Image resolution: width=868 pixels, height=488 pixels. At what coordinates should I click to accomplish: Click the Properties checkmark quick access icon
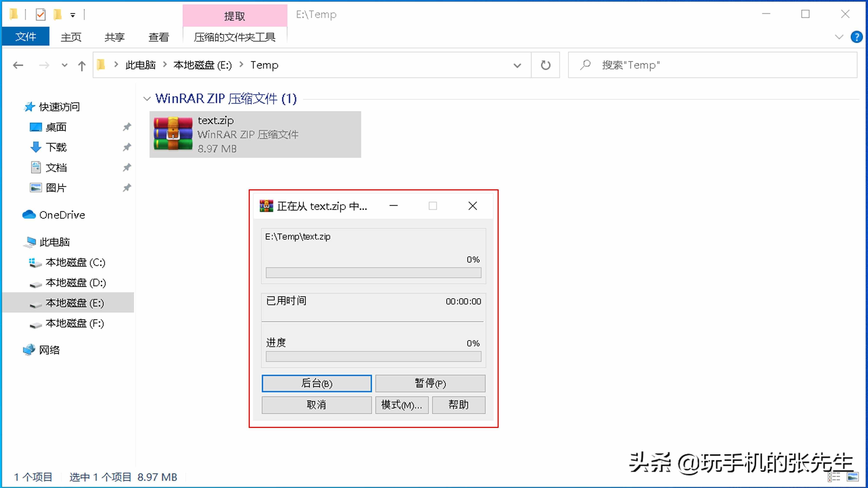[40, 15]
